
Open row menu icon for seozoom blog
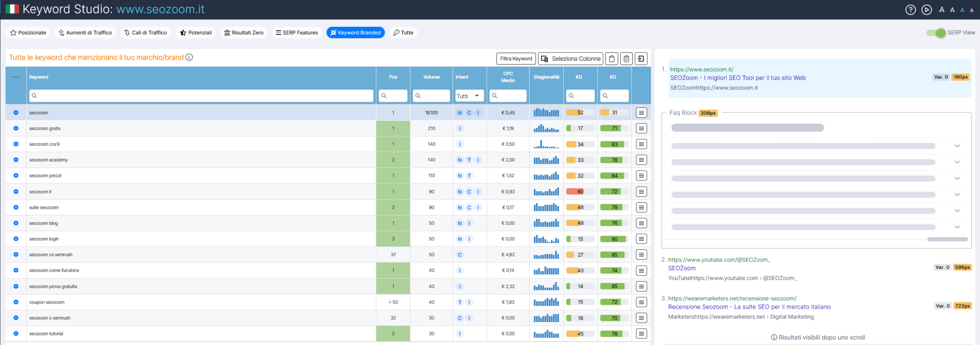pyautogui.click(x=641, y=223)
